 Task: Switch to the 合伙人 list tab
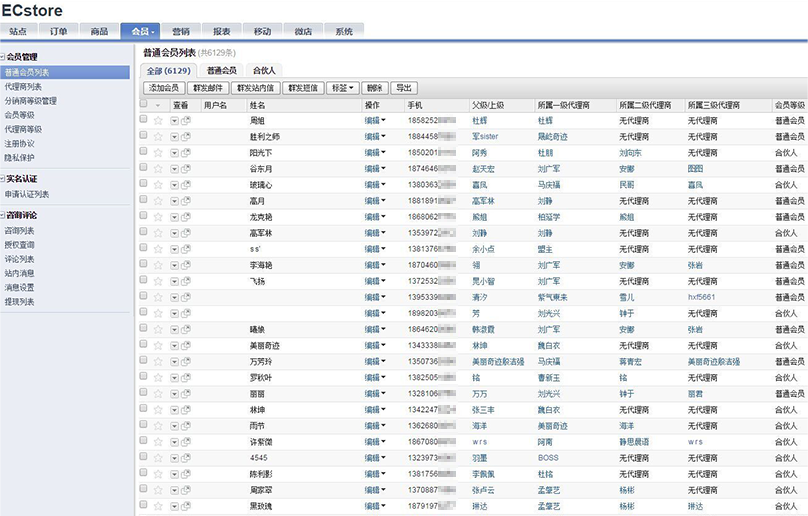[x=265, y=71]
